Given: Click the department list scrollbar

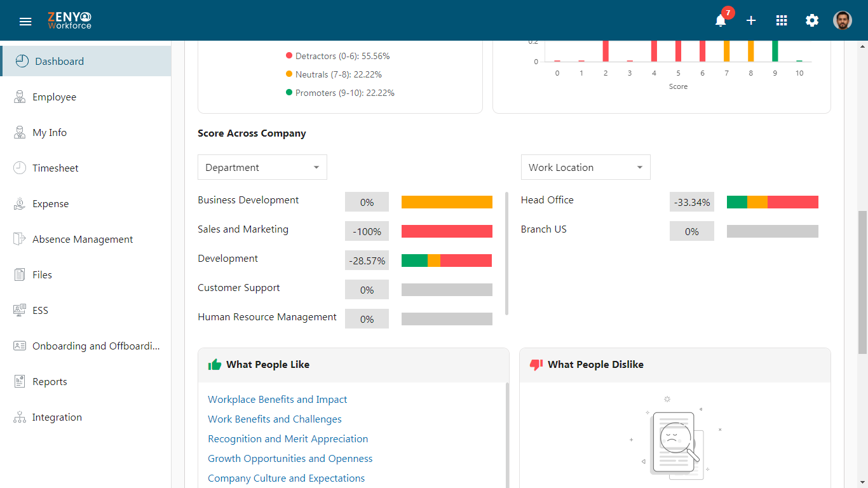Looking at the screenshot, I should 506,253.
